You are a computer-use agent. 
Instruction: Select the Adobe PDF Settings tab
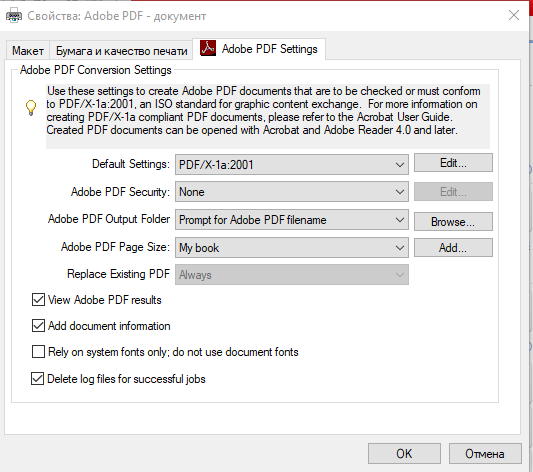(x=259, y=49)
